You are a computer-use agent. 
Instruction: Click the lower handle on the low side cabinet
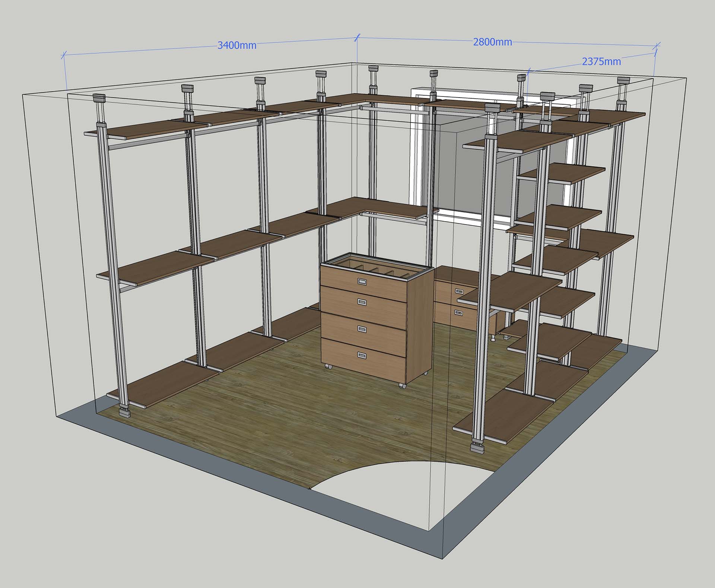click(x=459, y=313)
